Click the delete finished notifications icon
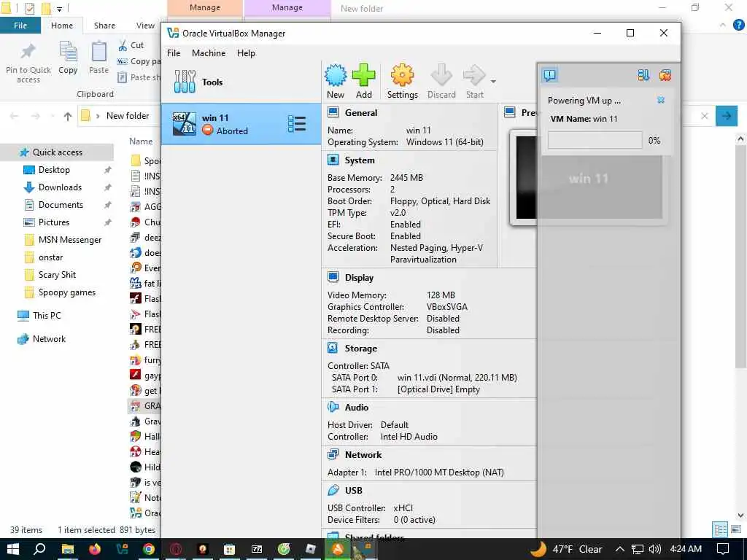 [665, 75]
